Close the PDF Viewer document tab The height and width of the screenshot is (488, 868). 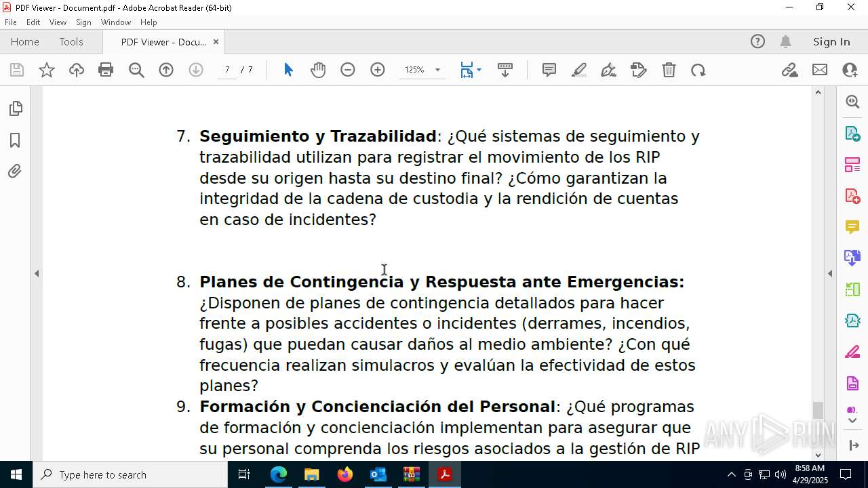pyautogui.click(x=216, y=41)
